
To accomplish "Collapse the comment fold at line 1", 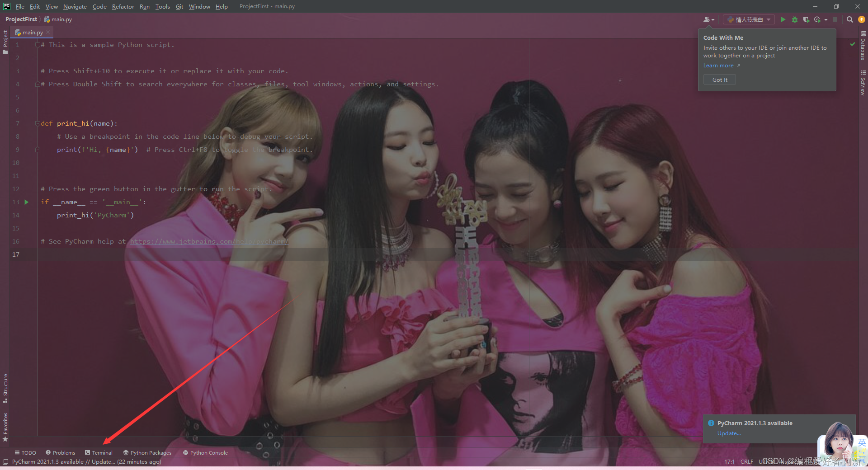I will coord(38,45).
